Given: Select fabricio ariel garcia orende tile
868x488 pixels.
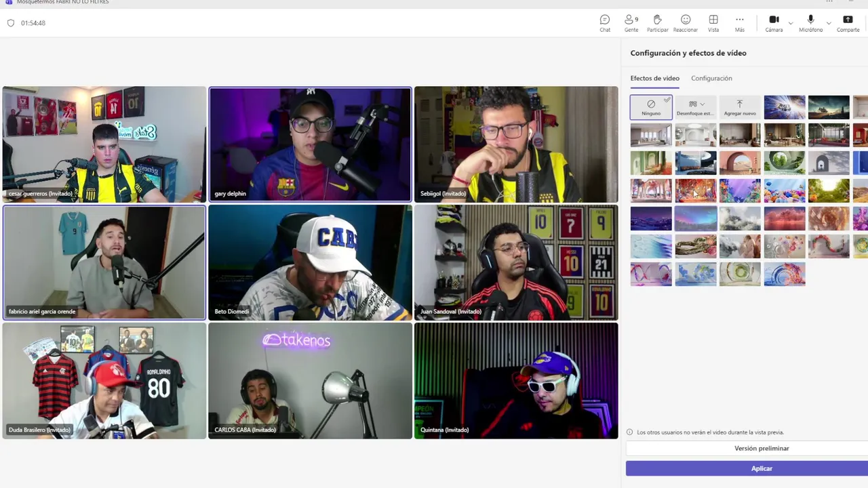Looking at the screenshot, I should tap(104, 262).
